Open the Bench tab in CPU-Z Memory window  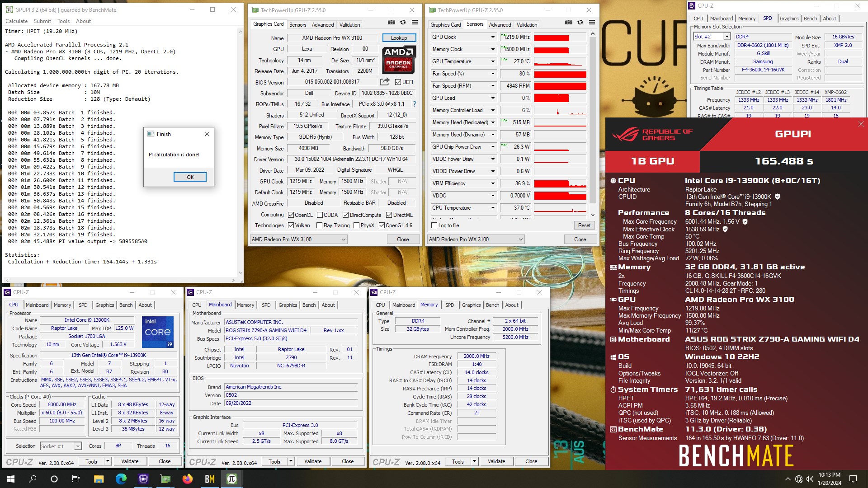coord(492,305)
